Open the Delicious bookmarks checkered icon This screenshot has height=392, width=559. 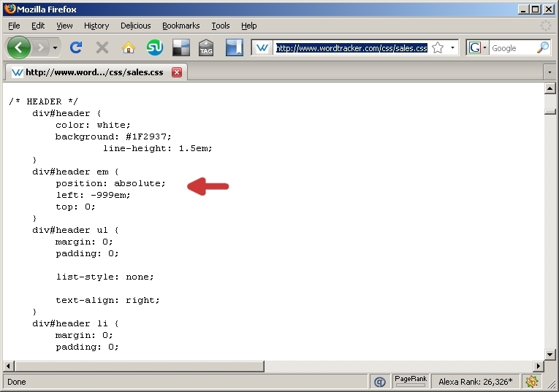pos(181,47)
